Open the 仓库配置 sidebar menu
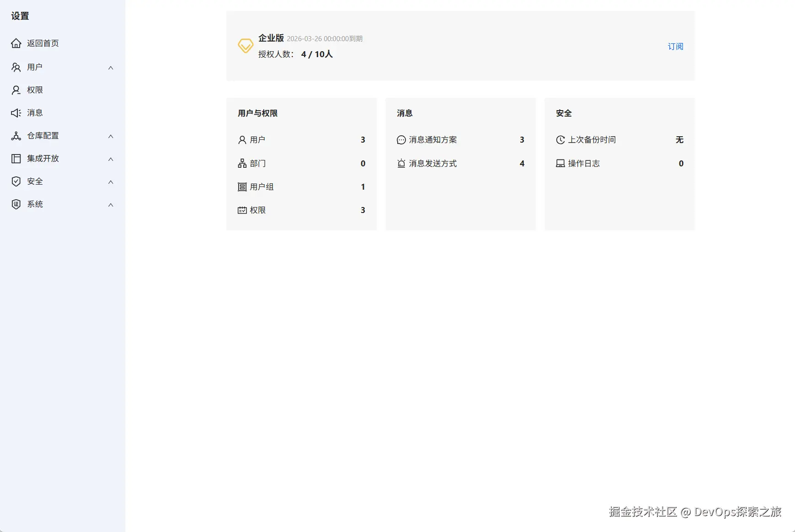The width and height of the screenshot is (795, 532). pyautogui.click(x=62, y=136)
